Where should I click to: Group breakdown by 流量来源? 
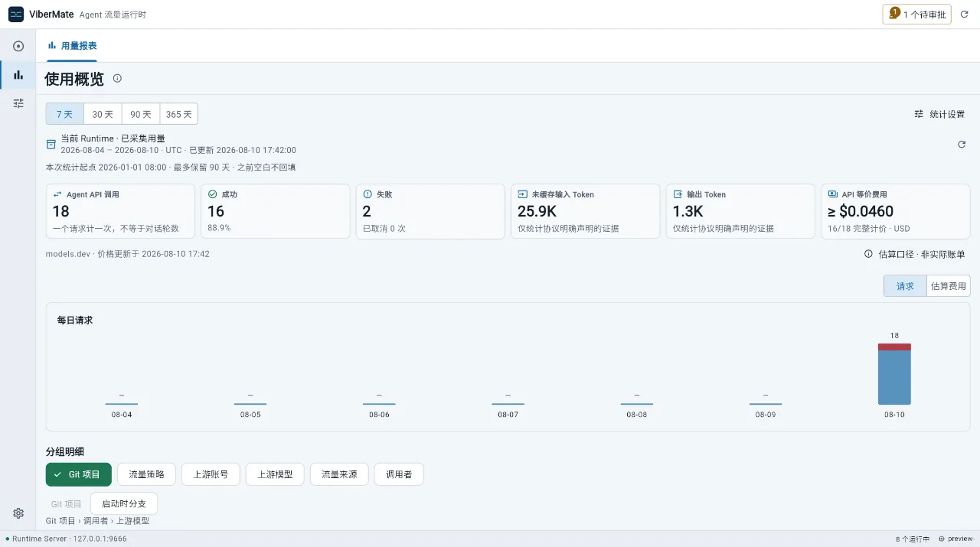[339, 474]
